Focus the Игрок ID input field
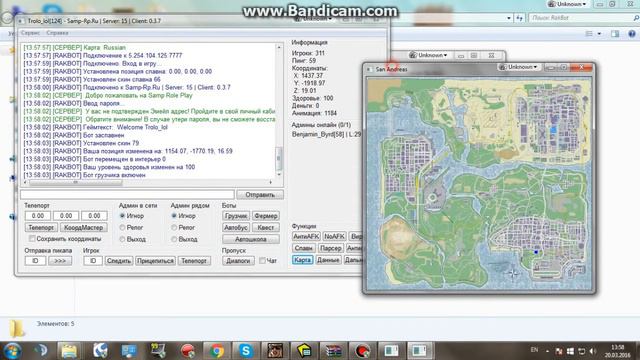 (93, 260)
